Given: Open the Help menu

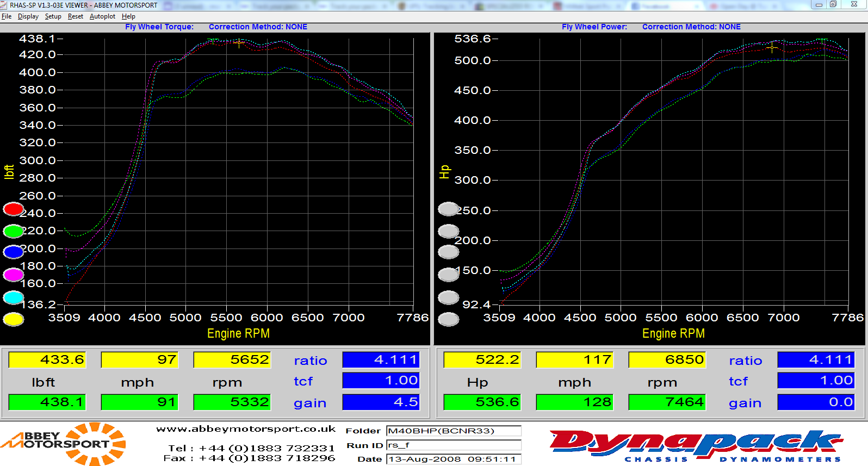Looking at the screenshot, I should click(128, 16).
